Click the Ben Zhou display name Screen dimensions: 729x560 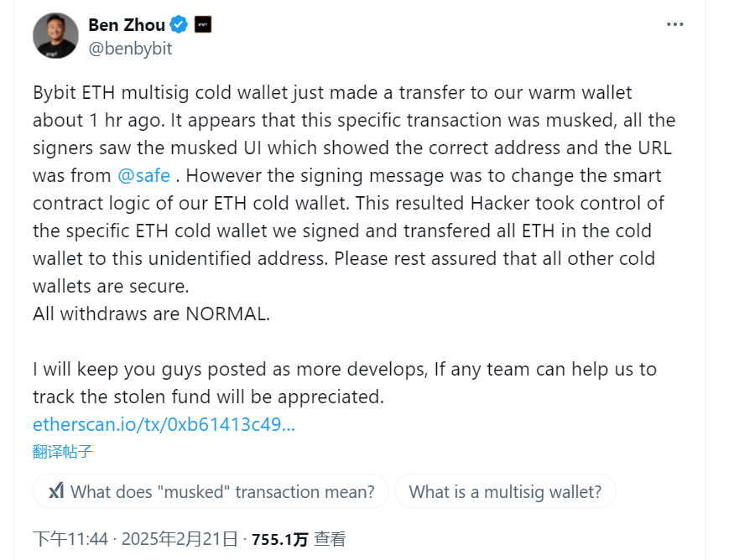pyautogui.click(x=126, y=24)
